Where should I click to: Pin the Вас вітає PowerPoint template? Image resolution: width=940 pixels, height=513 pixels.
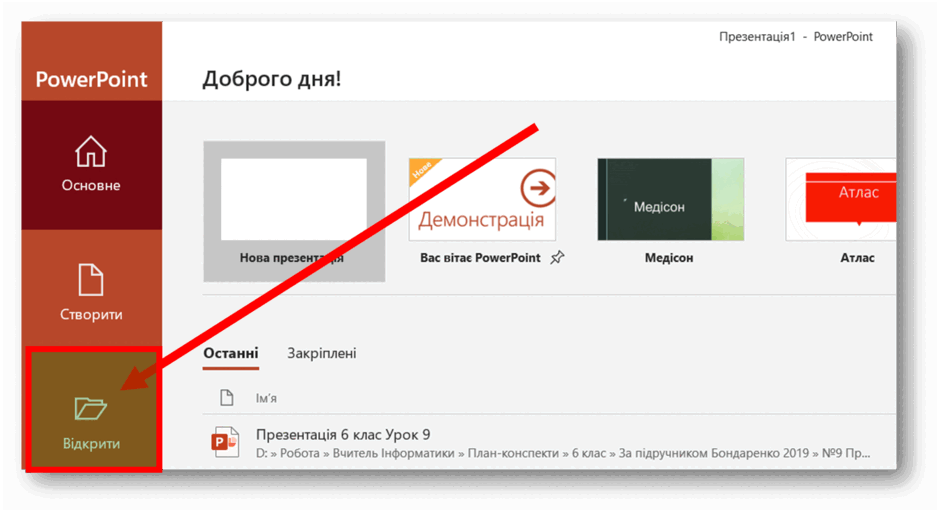click(x=558, y=258)
